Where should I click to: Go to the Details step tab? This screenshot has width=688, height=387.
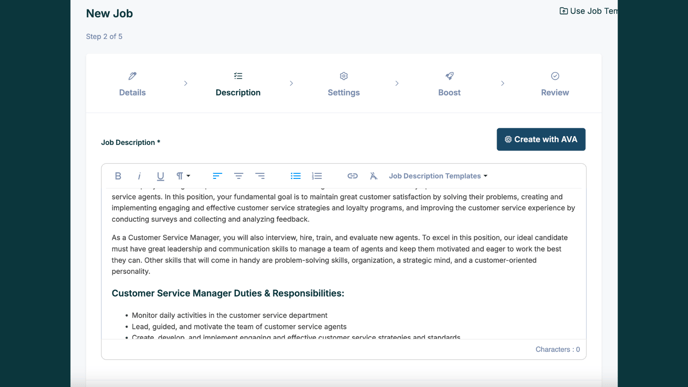[132, 84]
